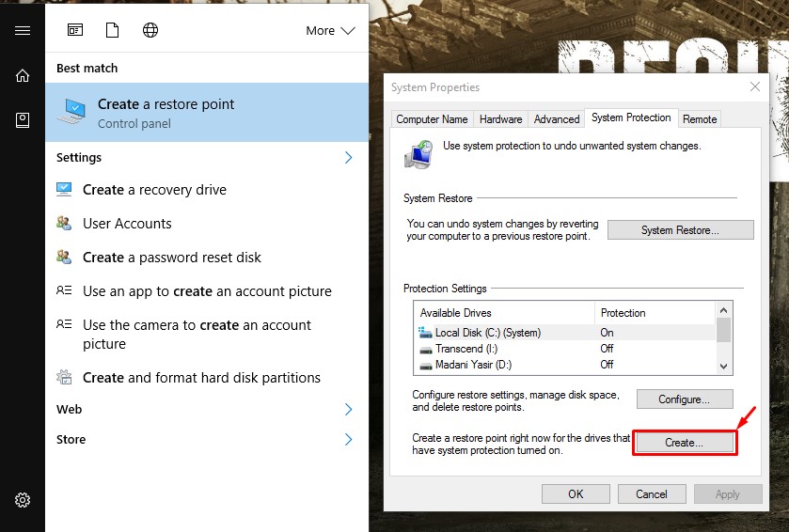789x532 pixels.
Task: Click the app account picture settings icon
Action: (x=64, y=290)
